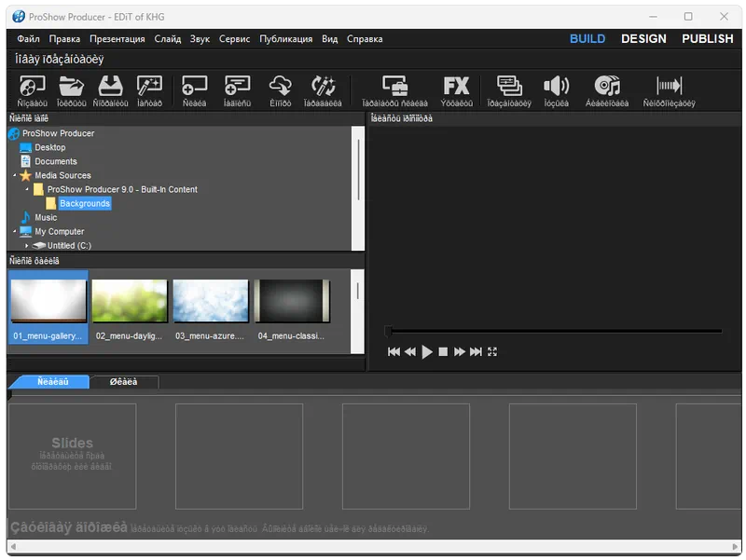This screenshot has width=746, height=560.
Task: Select ProShow Producer root in folder tree
Action: 51,133
